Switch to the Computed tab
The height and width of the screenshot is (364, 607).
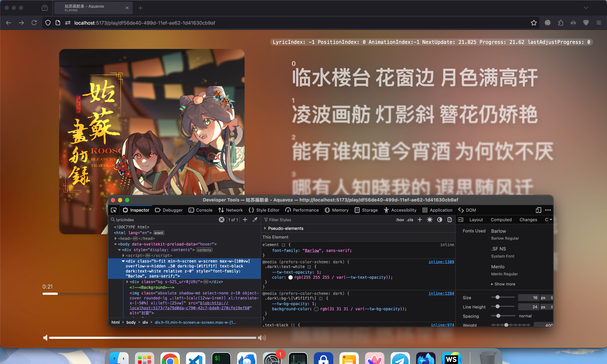point(501,219)
